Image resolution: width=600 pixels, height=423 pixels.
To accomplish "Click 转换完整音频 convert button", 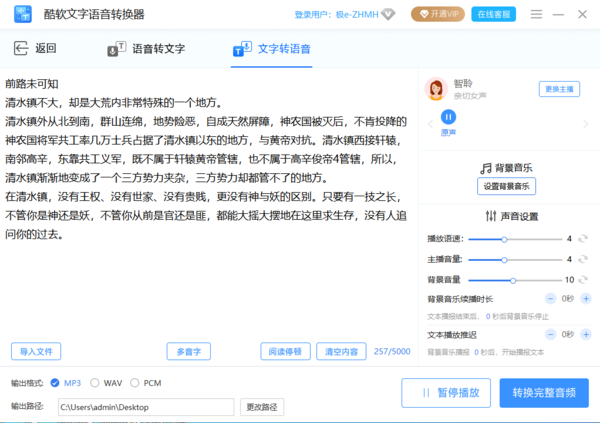I will coord(544,393).
